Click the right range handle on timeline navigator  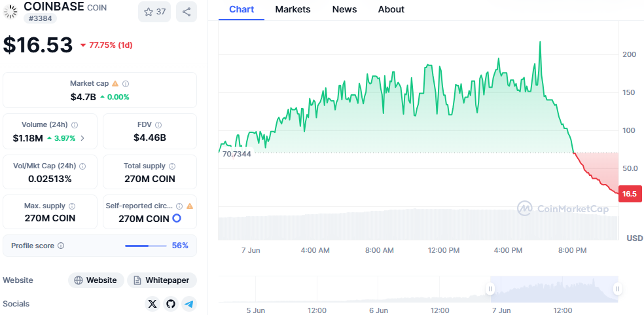click(617, 289)
